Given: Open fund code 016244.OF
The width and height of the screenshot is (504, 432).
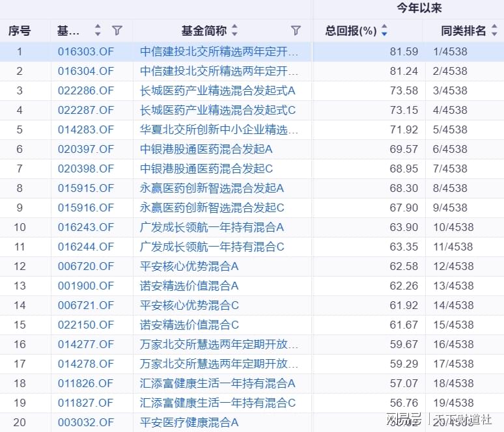Looking at the screenshot, I should coord(86,247).
